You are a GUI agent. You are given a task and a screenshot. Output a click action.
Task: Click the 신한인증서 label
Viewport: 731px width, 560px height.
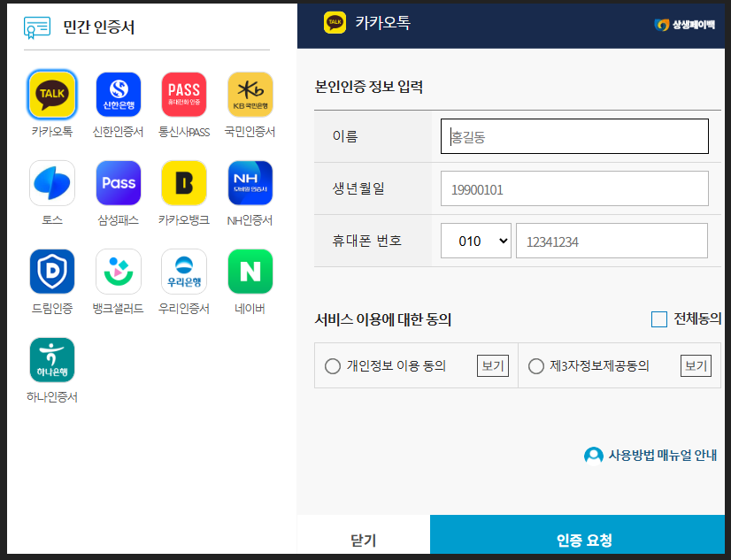click(119, 132)
